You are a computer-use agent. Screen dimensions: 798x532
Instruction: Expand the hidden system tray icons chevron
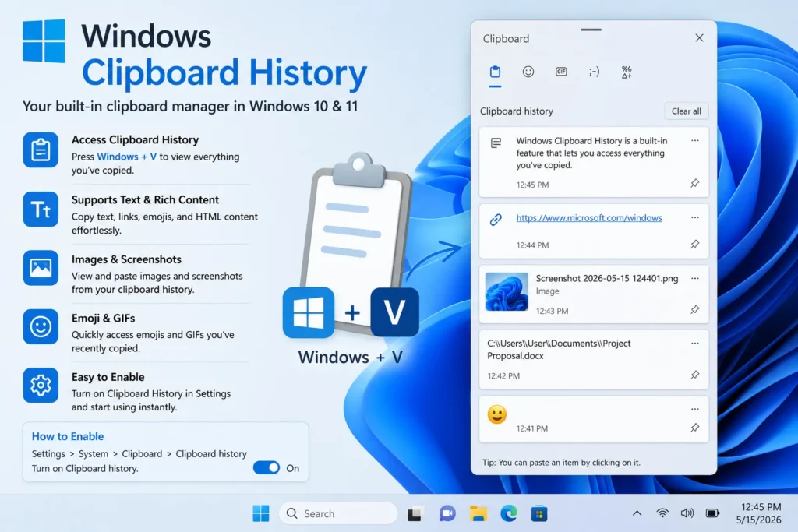pos(637,513)
